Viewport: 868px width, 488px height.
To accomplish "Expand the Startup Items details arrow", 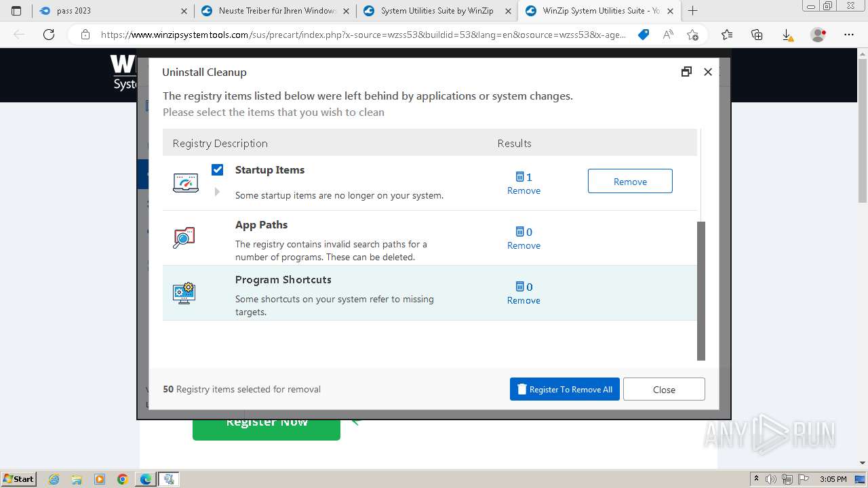I will [x=217, y=192].
